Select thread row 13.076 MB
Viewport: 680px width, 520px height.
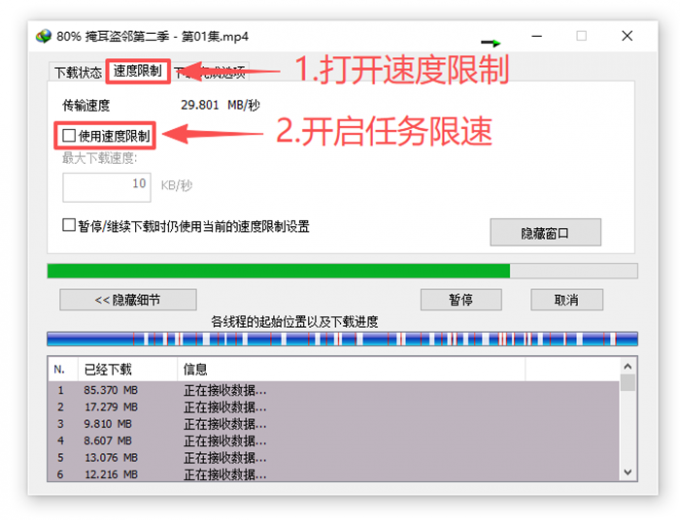tap(334, 458)
